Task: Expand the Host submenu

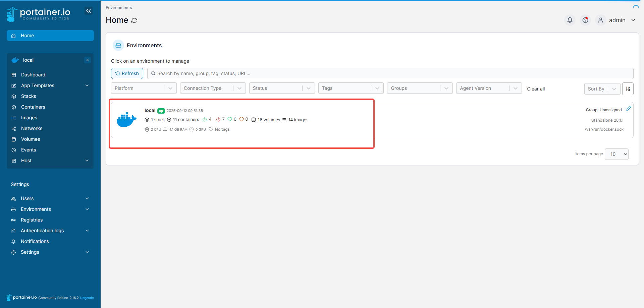Action: 87,161
